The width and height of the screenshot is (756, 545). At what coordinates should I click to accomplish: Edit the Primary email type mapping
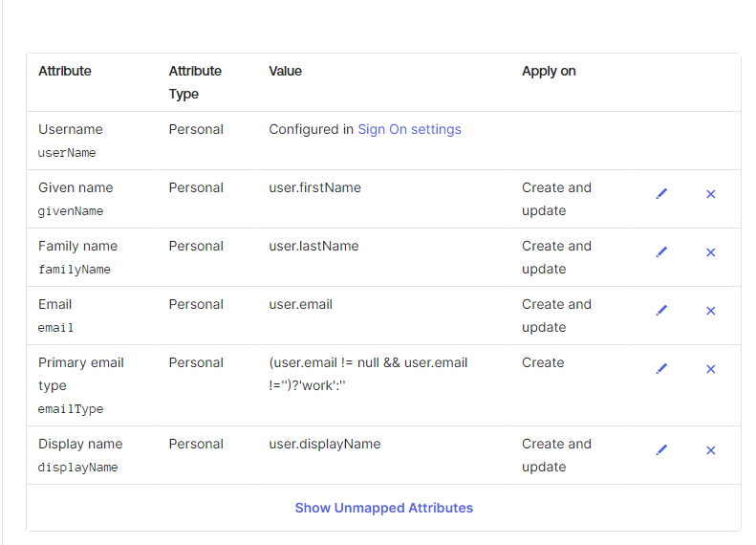point(661,369)
